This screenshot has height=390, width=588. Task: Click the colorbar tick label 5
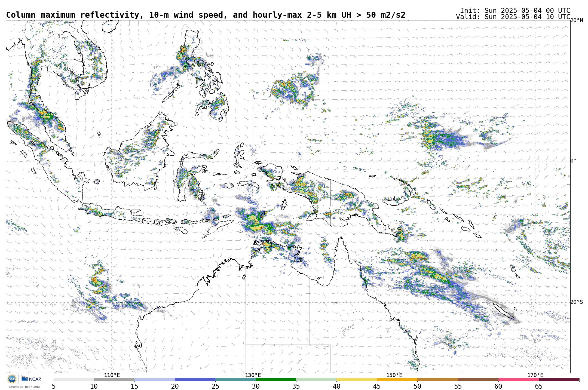point(54,386)
